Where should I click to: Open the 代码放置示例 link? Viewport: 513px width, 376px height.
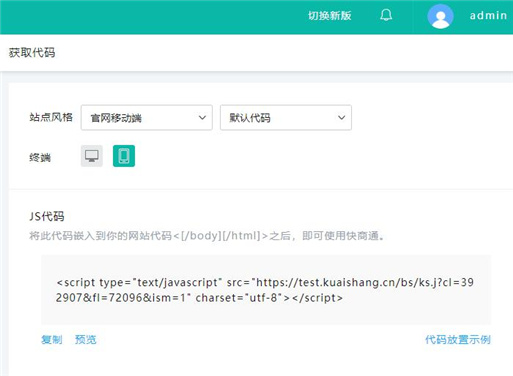(x=458, y=340)
